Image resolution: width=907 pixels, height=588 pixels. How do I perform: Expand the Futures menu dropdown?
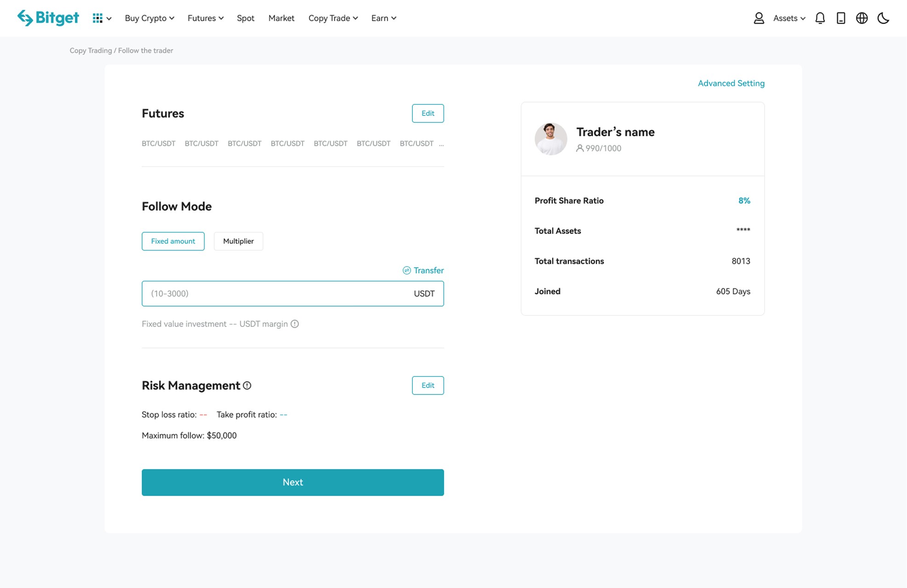(205, 18)
